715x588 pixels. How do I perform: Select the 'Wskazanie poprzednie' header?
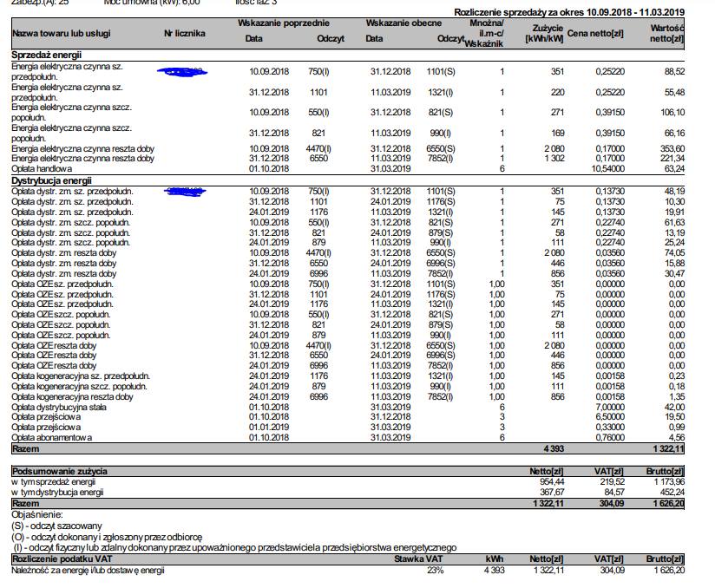point(284,21)
